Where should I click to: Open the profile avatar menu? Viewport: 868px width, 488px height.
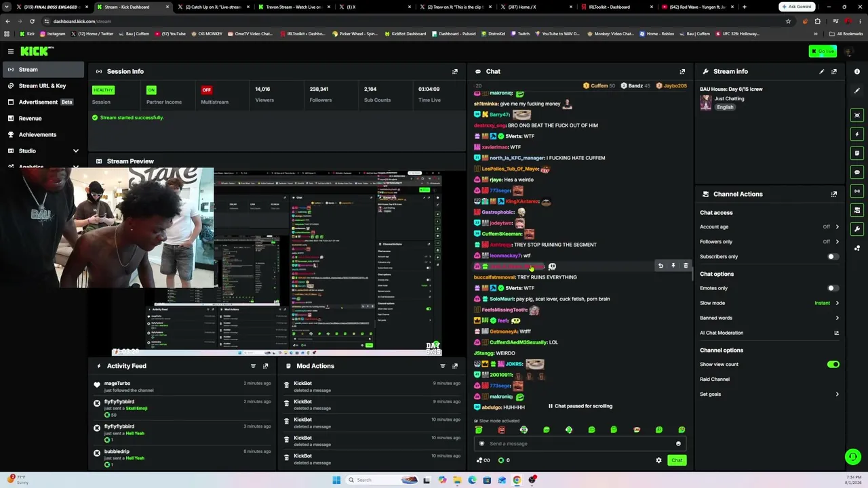(x=848, y=52)
